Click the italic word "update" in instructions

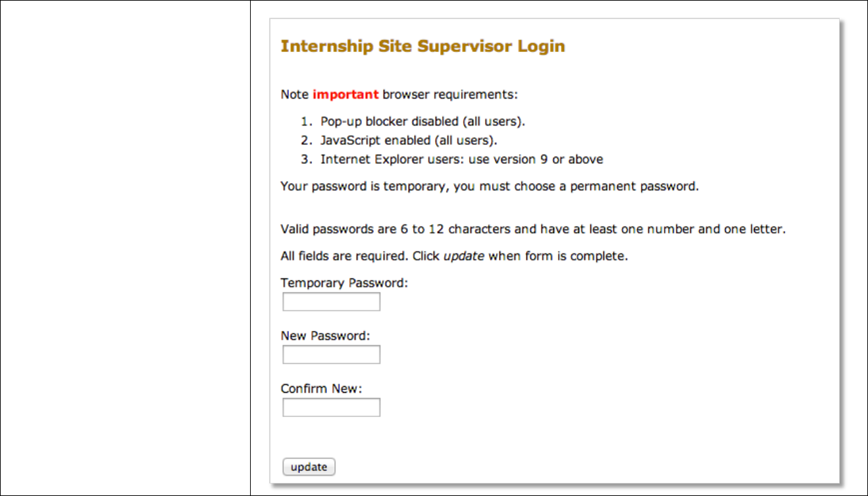(x=463, y=256)
